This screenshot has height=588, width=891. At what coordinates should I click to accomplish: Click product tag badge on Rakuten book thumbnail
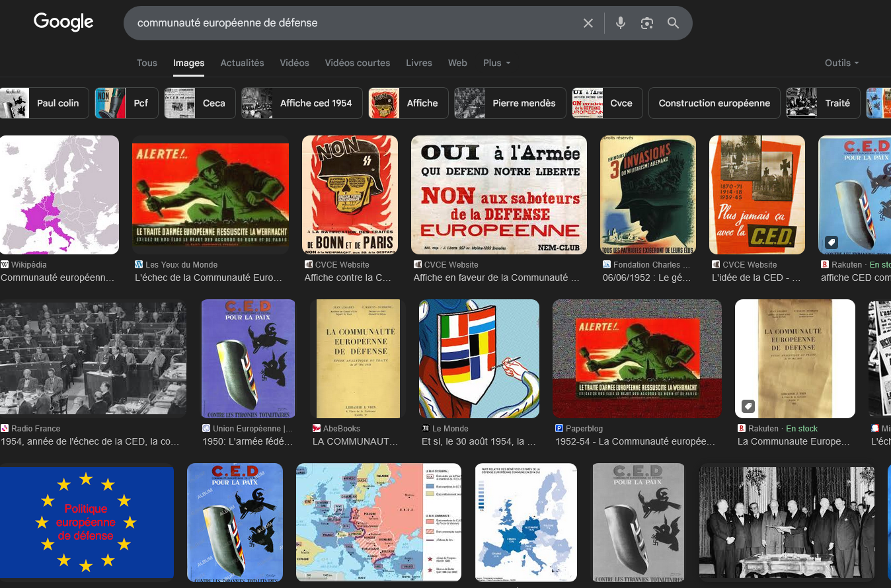click(x=748, y=406)
